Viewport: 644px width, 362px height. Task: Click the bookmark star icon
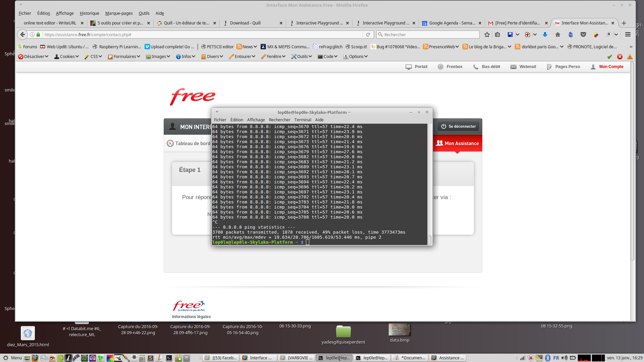487,35
